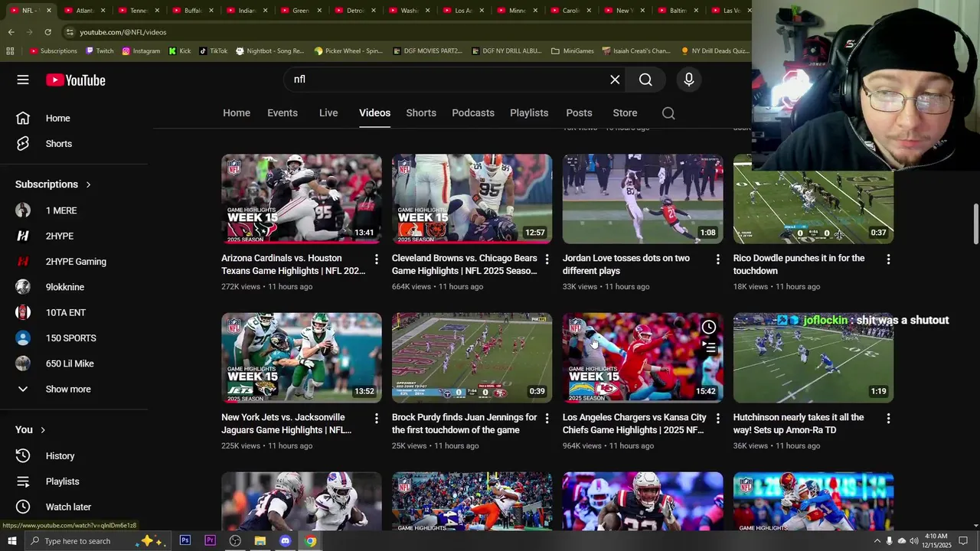
Task: Click the magnifier search button
Action: coord(645,80)
